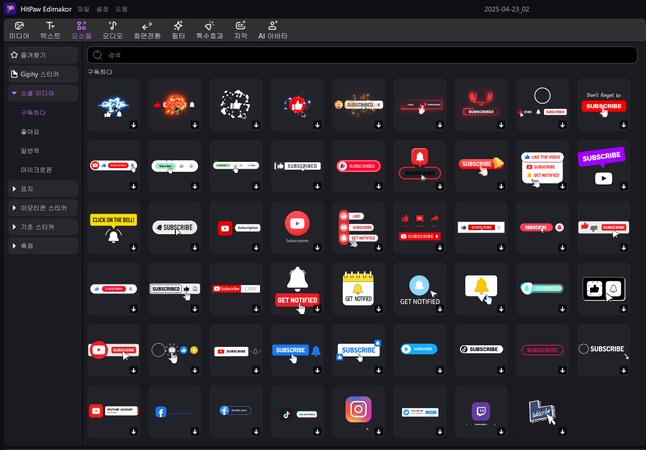Open the AI 아바타 tab
This screenshot has height=450, width=646.
(x=272, y=30)
